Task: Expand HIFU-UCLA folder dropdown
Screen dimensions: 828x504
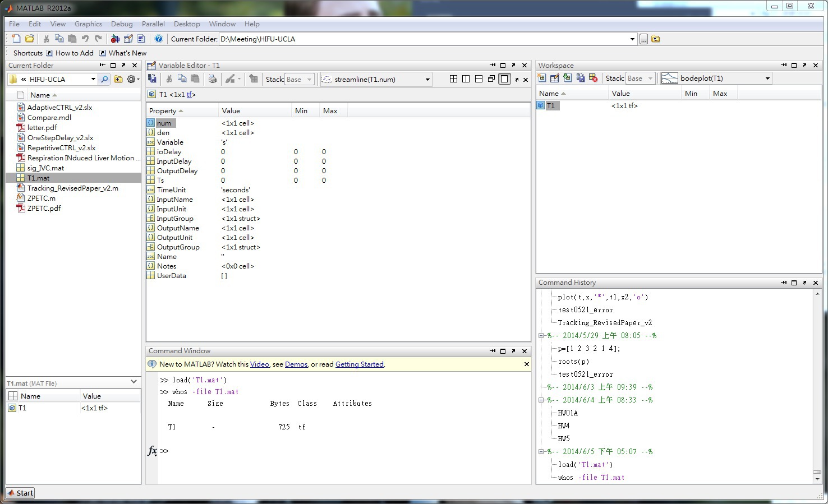Action: click(x=93, y=79)
